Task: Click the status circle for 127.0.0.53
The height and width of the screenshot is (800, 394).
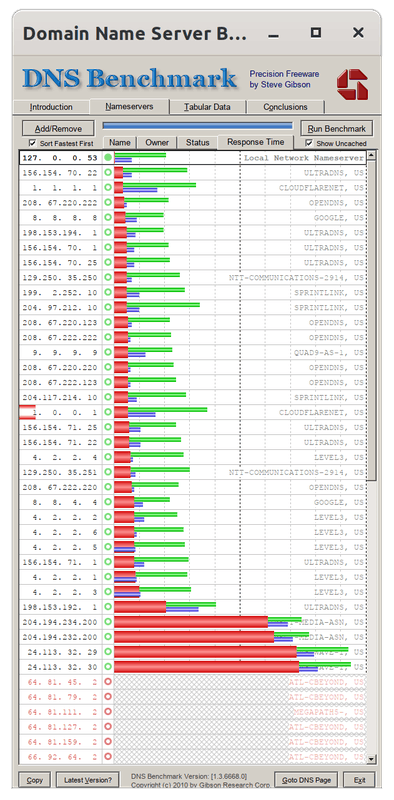Action: tap(108, 158)
